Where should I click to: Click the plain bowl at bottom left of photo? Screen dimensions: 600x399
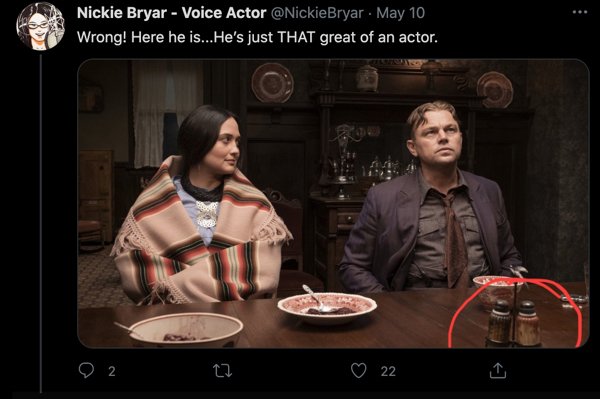[x=186, y=329]
